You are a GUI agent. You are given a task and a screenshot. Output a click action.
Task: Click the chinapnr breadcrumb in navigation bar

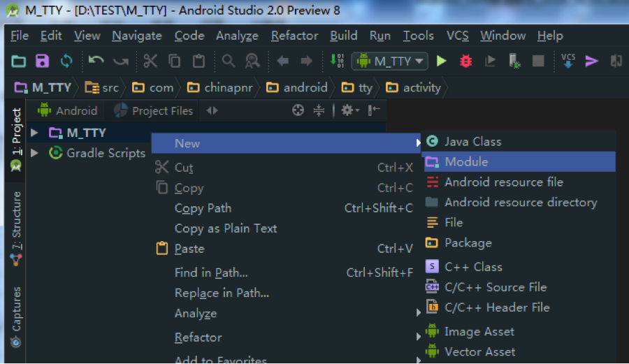coord(224,87)
